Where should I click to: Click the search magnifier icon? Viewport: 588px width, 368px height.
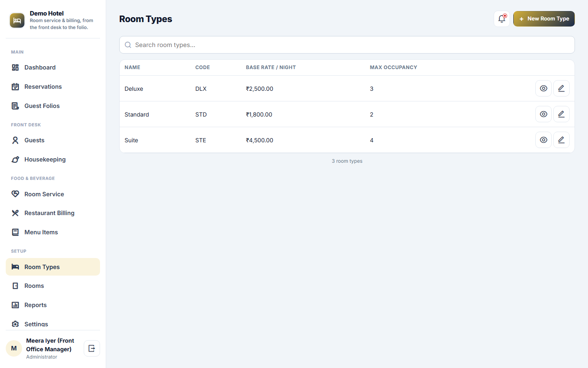click(128, 45)
